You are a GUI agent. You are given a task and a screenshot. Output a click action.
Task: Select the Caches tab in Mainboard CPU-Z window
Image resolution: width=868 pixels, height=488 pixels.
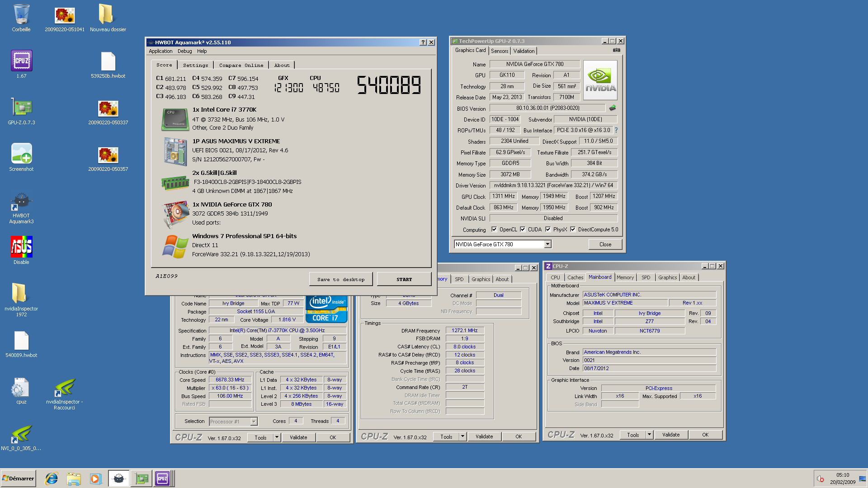click(575, 277)
